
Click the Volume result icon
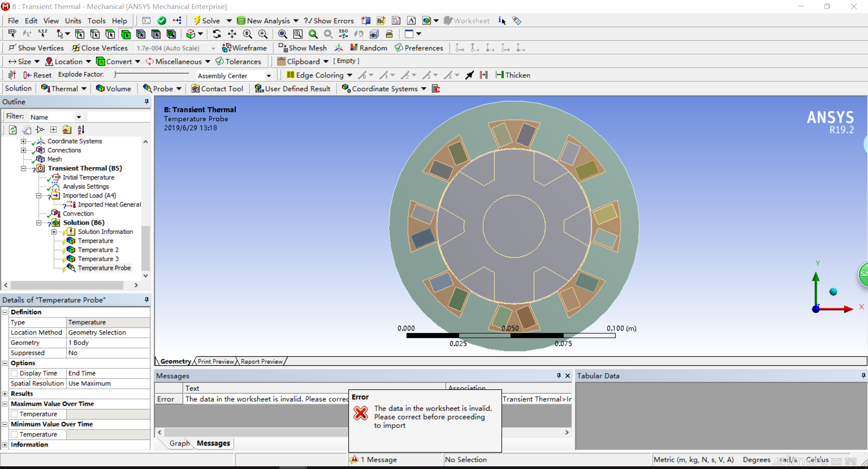point(100,88)
